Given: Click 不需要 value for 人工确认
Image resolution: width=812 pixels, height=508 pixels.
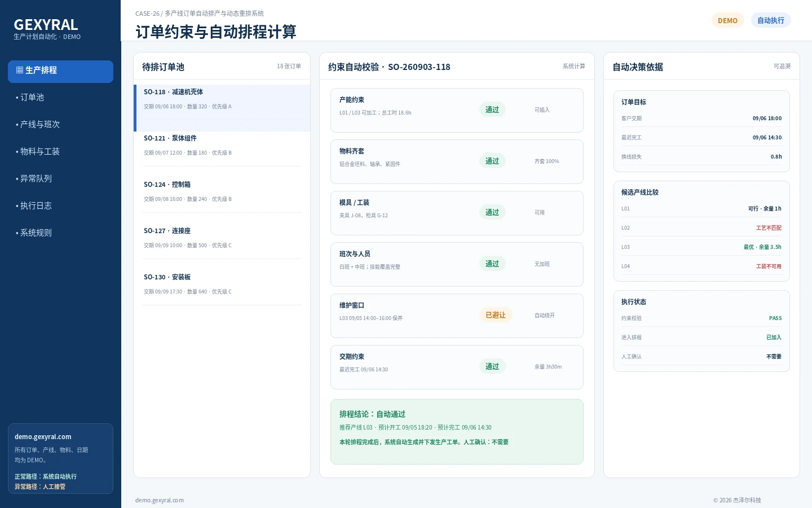Looking at the screenshot, I should (774, 357).
